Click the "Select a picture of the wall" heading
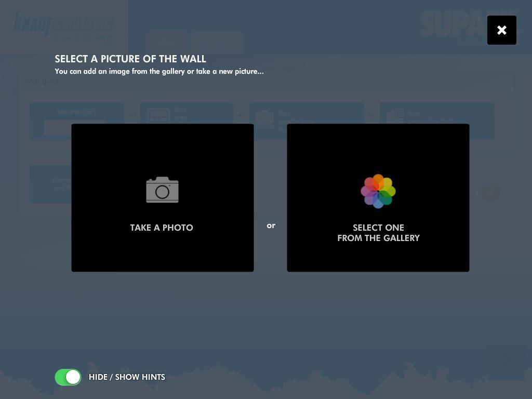Screen dimensions: 532x399 coord(130,59)
